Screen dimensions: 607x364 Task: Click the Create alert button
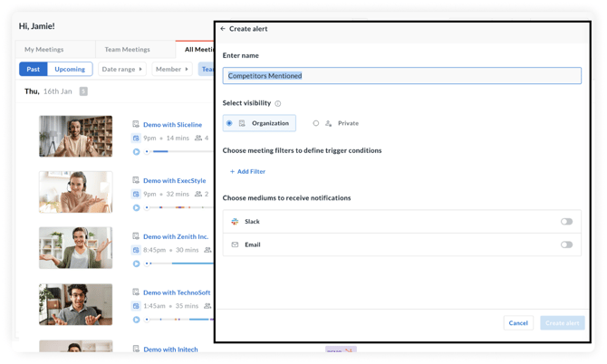pos(562,323)
